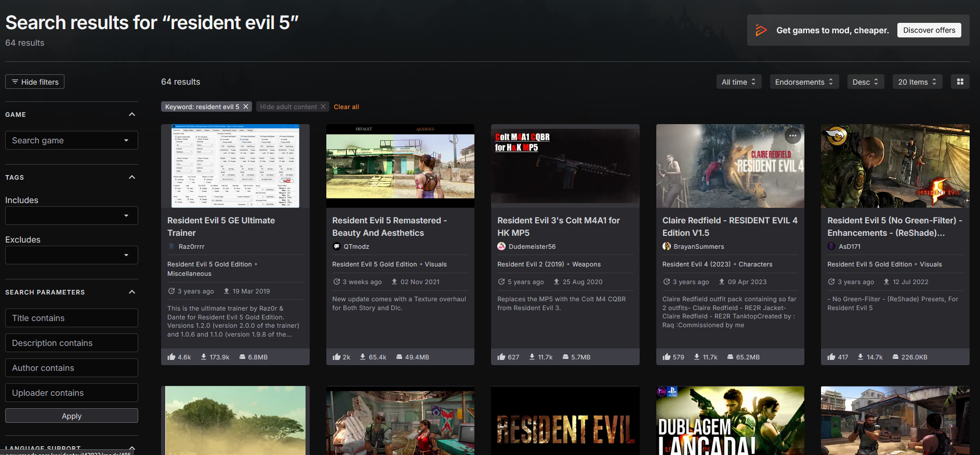980x455 pixels.
Task: Click Raz0rrrr author avatar icon
Action: pyautogui.click(x=171, y=246)
